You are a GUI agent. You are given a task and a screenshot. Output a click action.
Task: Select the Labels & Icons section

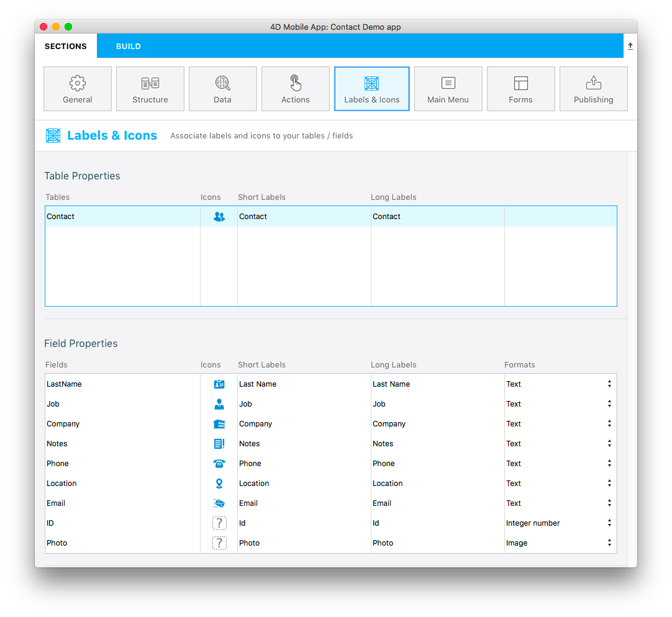pos(371,89)
